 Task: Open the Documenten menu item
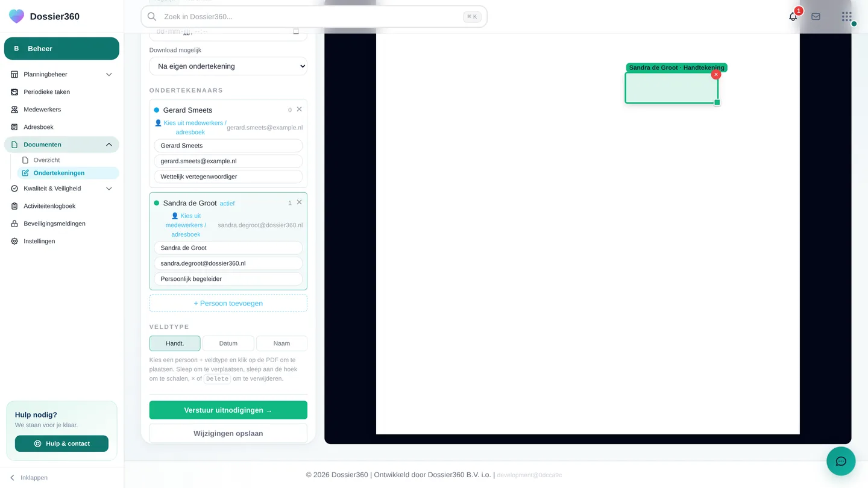(61, 145)
